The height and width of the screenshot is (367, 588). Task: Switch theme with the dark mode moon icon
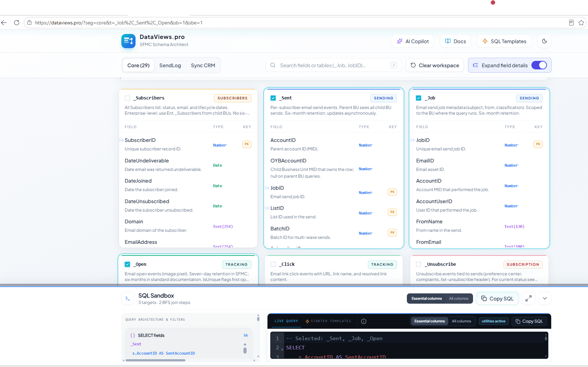(544, 41)
